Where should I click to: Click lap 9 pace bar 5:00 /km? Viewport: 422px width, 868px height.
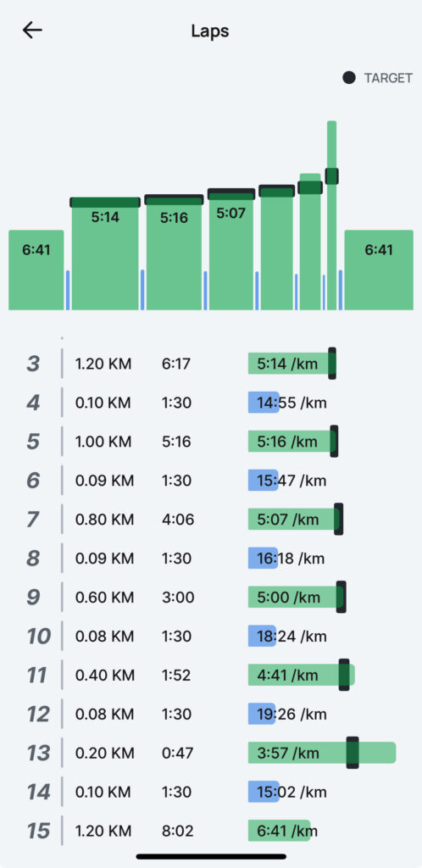tap(297, 597)
